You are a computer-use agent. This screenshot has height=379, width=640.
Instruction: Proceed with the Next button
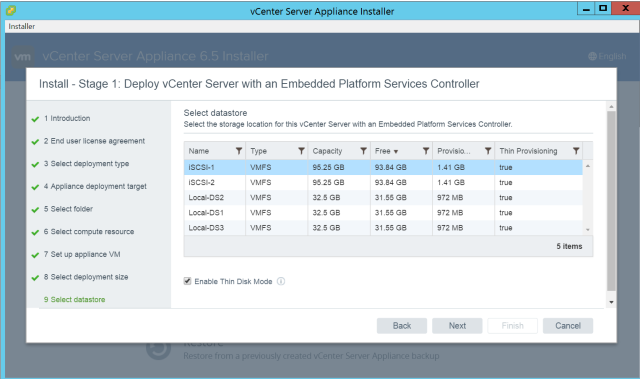pos(457,326)
